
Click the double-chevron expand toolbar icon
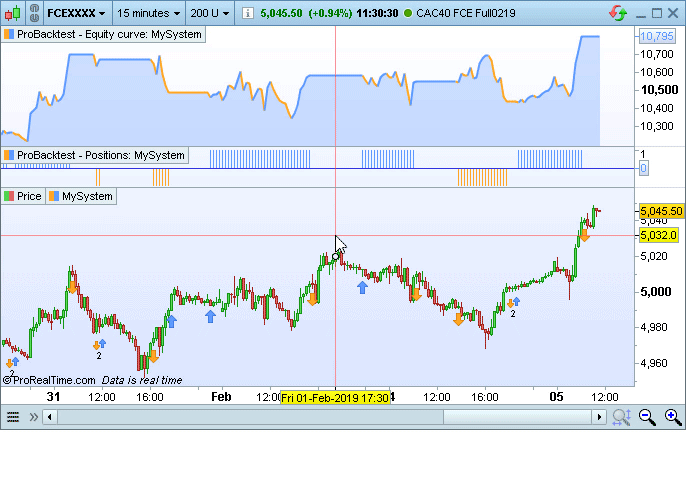(x=32, y=417)
